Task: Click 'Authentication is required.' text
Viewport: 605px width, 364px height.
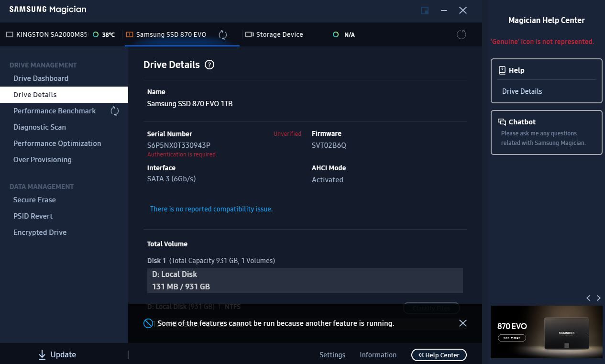Action: pos(182,154)
